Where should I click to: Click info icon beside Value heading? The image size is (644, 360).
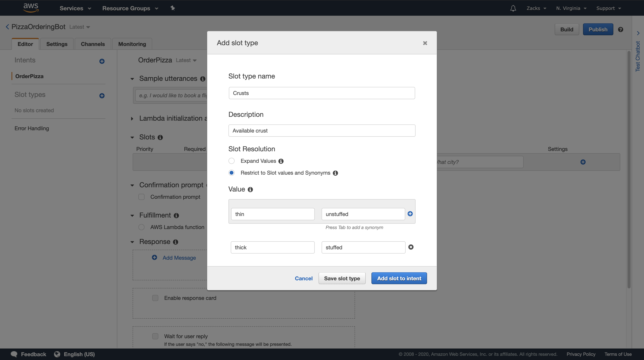[250, 190]
